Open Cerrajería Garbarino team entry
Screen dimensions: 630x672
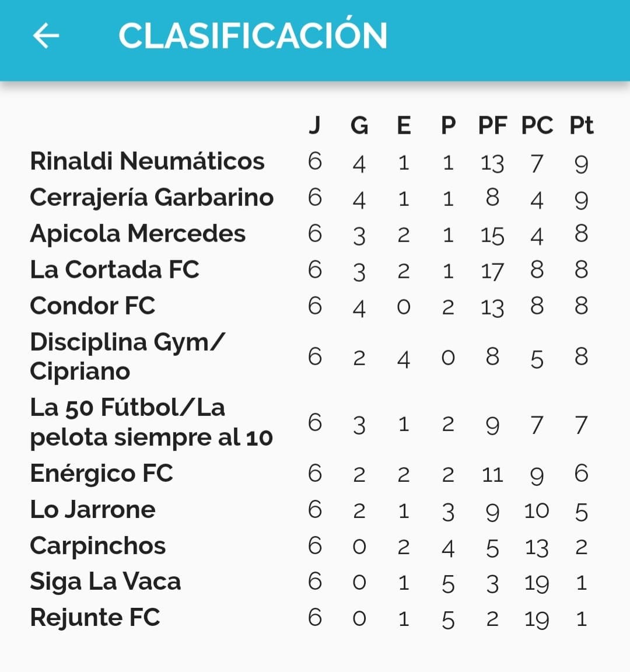point(152,198)
